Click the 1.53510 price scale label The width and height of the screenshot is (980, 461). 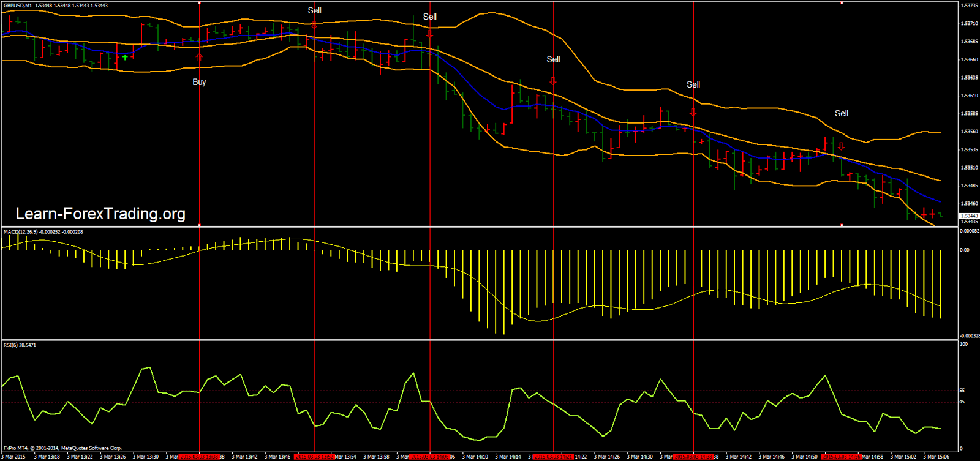tap(969, 168)
